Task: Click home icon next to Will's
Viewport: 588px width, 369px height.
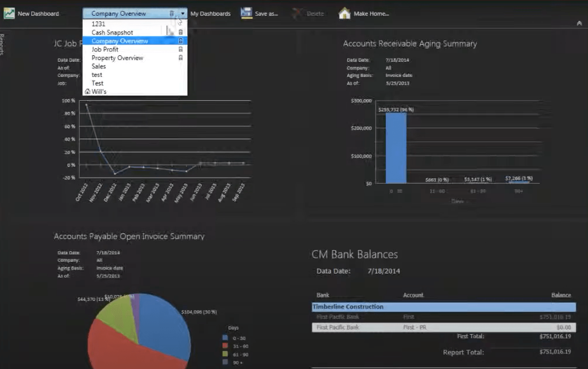Action: [87, 92]
